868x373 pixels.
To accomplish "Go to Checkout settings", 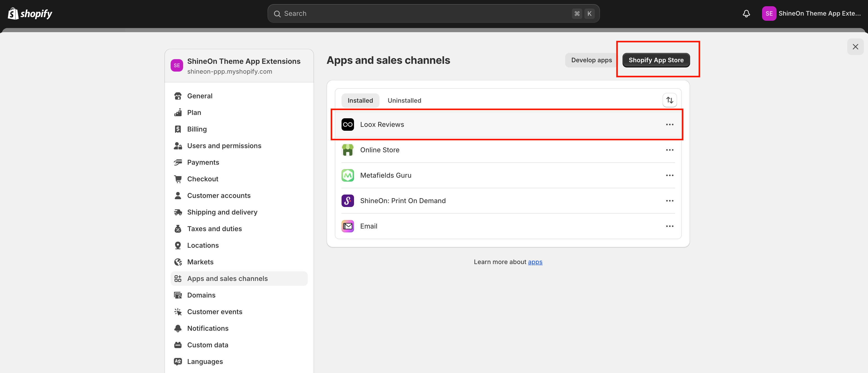I will (239, 179).
